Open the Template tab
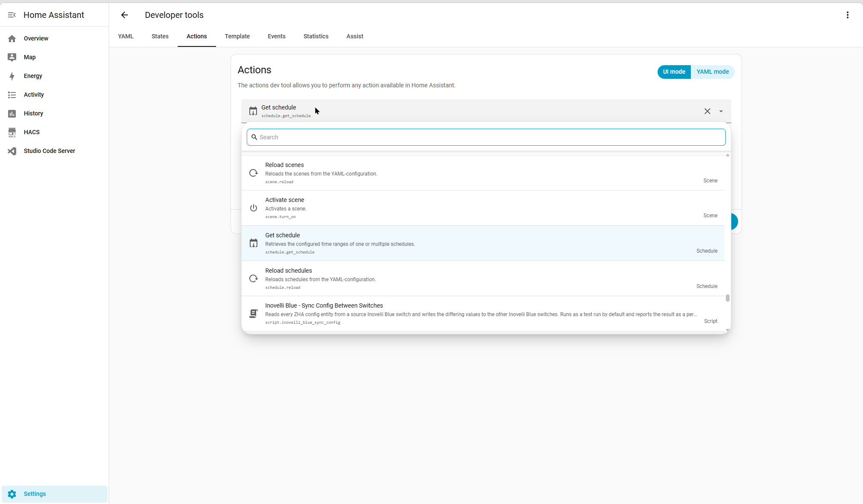This screenshot has width=863, height=504. (x=237, y=36)
